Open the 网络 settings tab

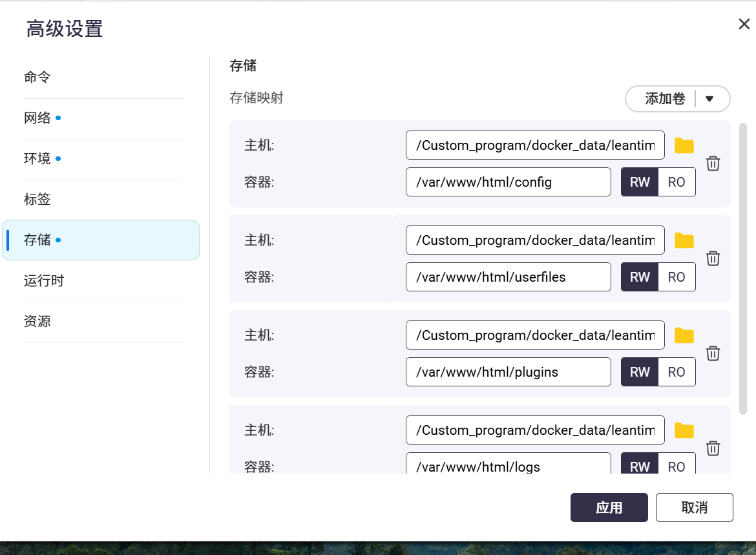pyautogui.click(x=37, y=118)
